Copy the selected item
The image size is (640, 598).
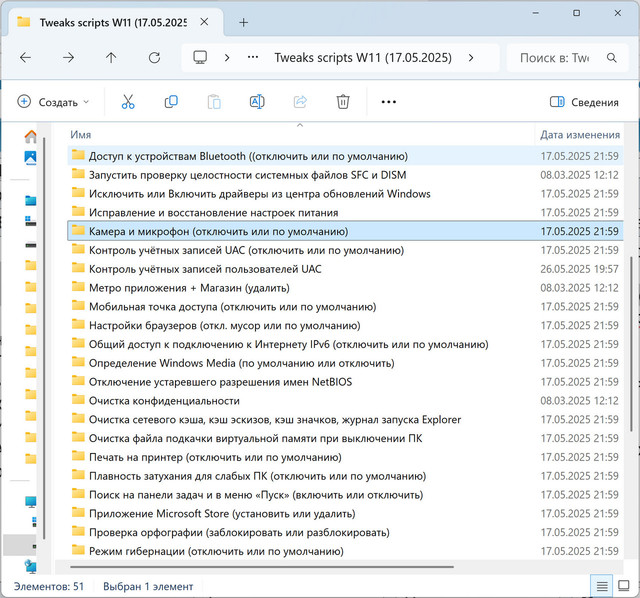tap(171, 102)
